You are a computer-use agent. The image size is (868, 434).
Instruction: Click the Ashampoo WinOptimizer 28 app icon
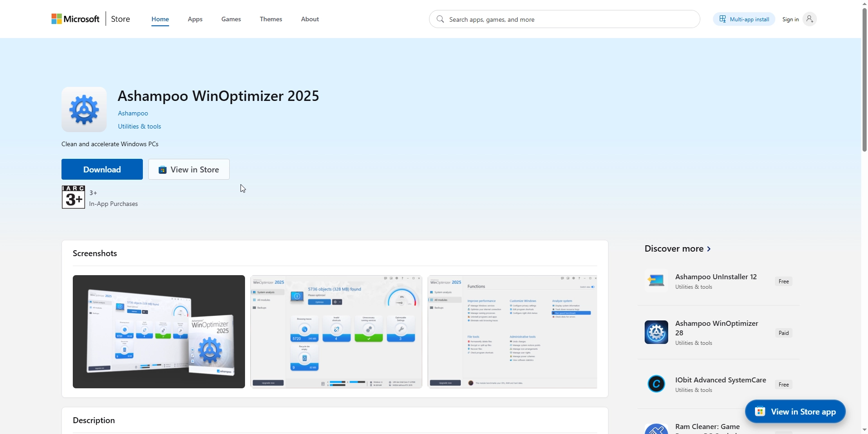click(656, 332)
